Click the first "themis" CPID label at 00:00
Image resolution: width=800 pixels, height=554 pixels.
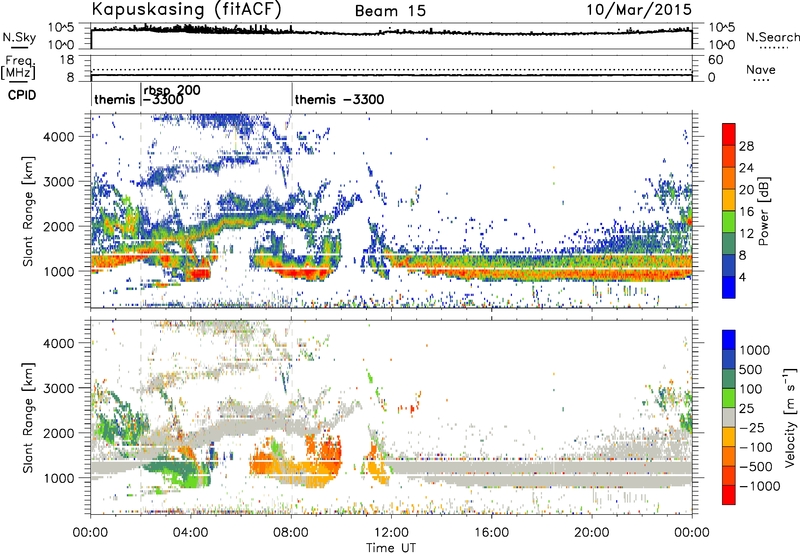point(115,99)
